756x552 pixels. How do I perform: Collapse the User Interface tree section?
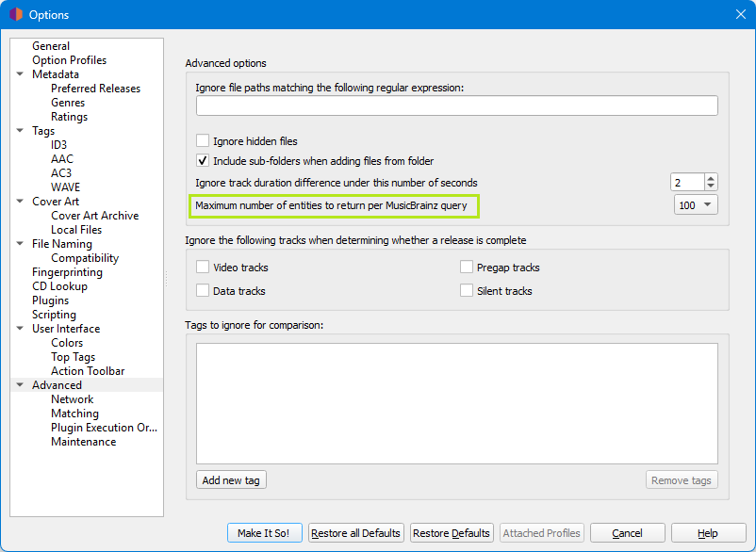(20, 329)
